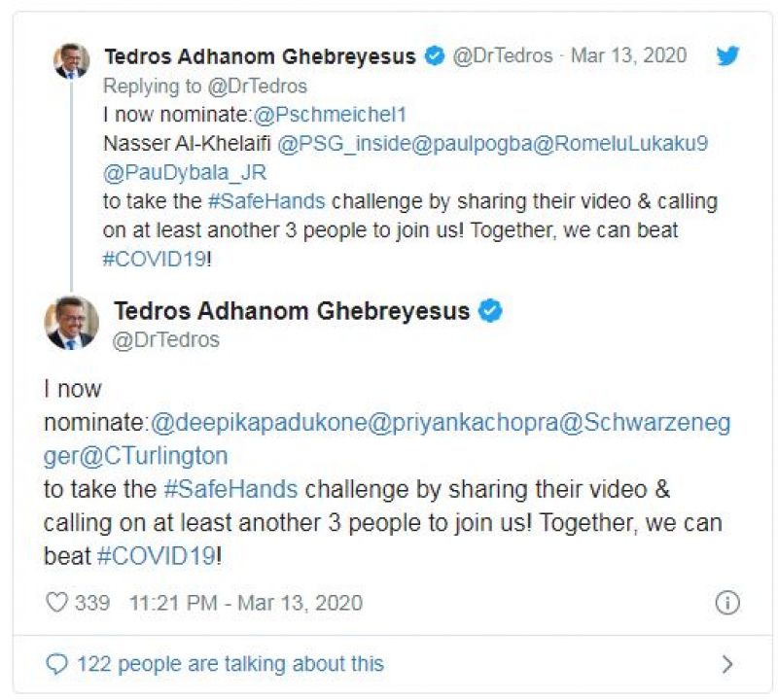The width and height of the screenshot is (778, 700).
Task: Open the tweet info icon
Action: [726, 603]
